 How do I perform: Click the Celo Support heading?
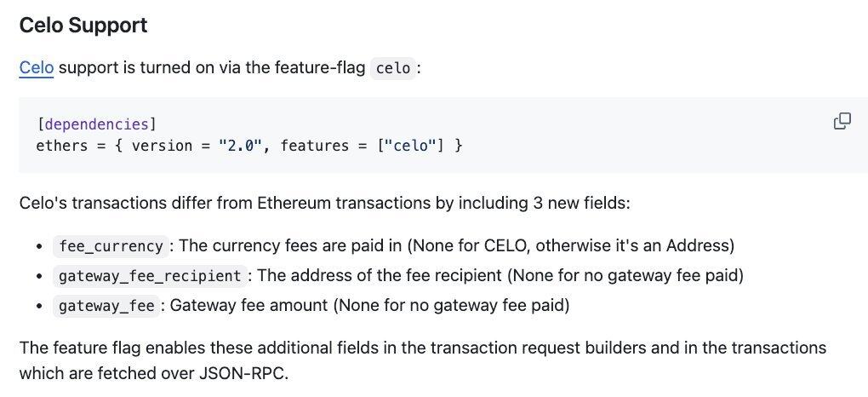[83, 25]
